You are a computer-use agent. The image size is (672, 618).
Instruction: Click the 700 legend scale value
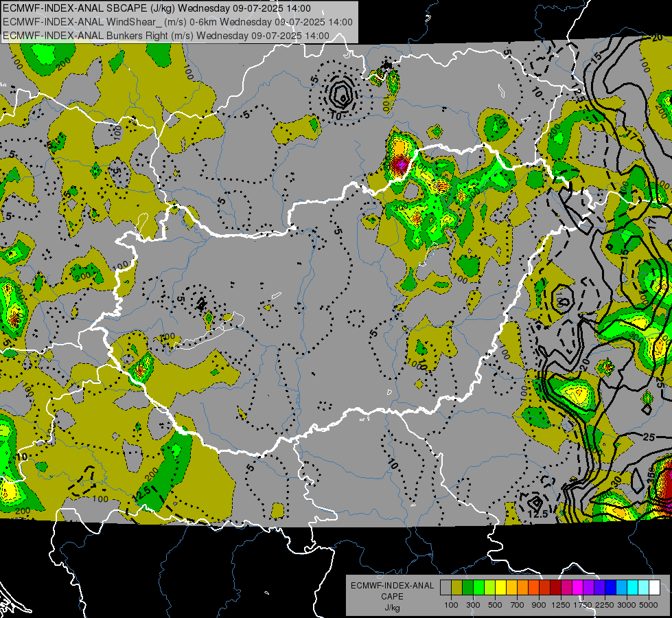pos(518,605)
